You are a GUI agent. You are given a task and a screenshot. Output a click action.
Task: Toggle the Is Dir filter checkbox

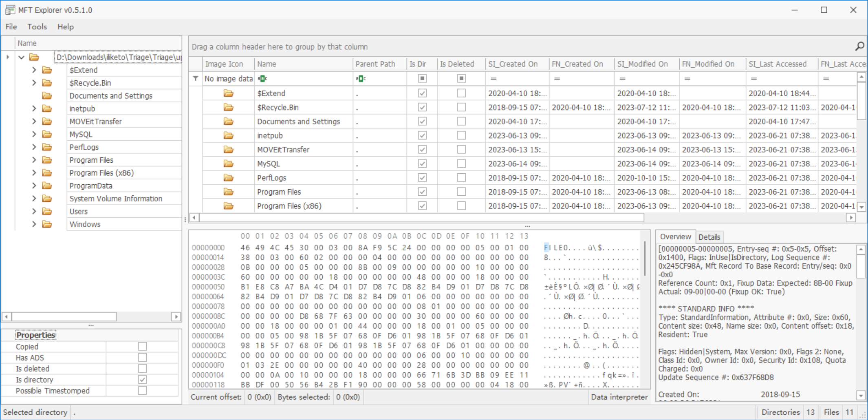coord(422,78)
